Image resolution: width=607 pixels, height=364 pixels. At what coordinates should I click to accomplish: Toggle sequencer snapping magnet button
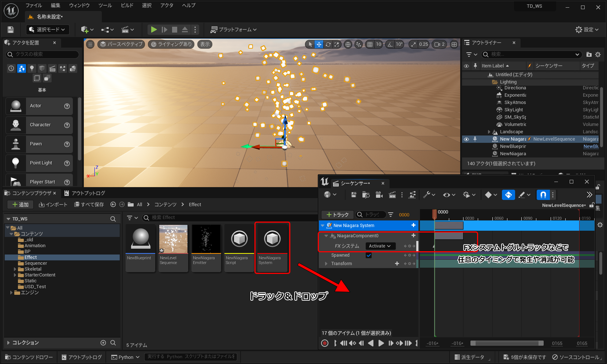[x=543, y=195]
